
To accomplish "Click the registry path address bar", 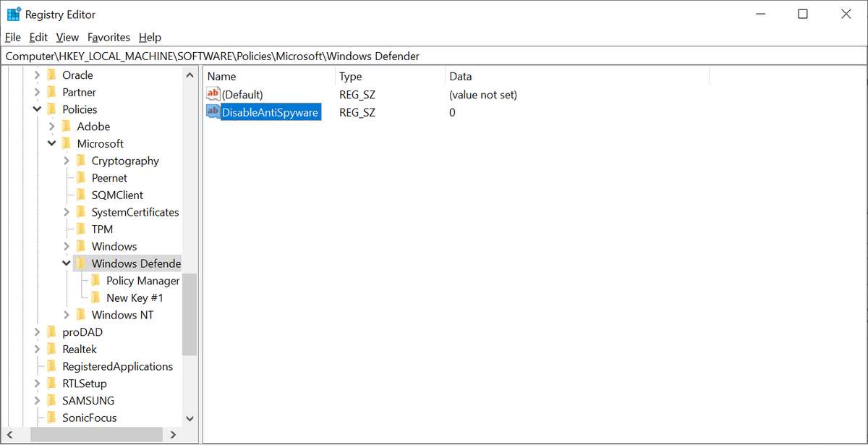I will tap(434, 56).
